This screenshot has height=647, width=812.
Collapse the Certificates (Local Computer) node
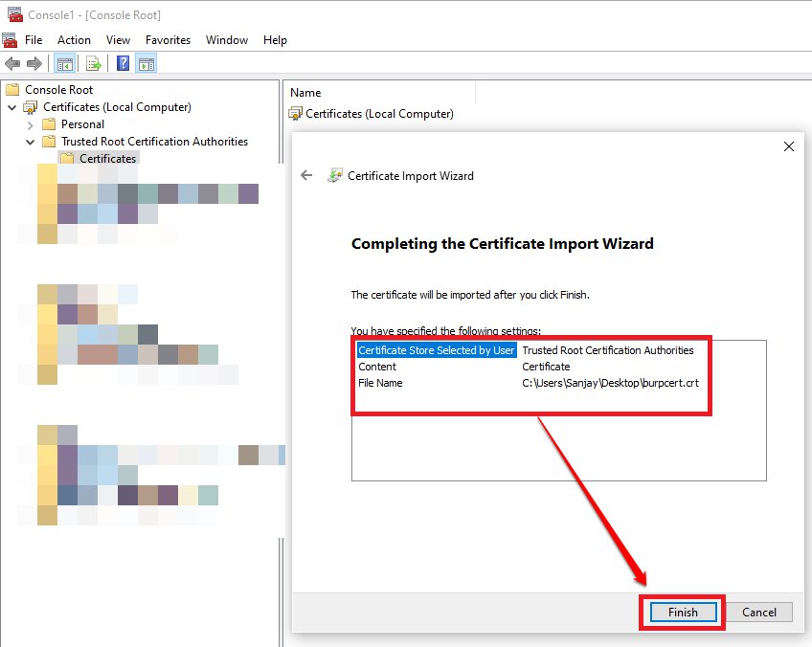[x=11, y=107]
